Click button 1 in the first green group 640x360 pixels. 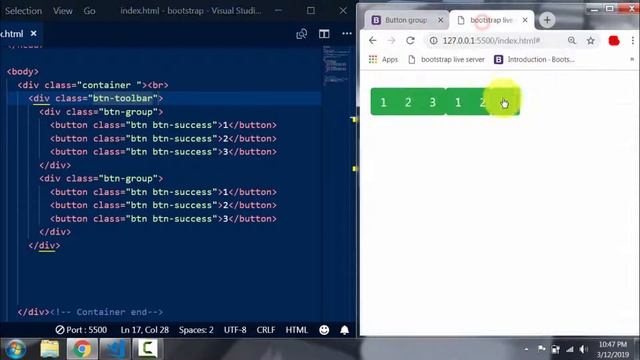pos(383,102)
